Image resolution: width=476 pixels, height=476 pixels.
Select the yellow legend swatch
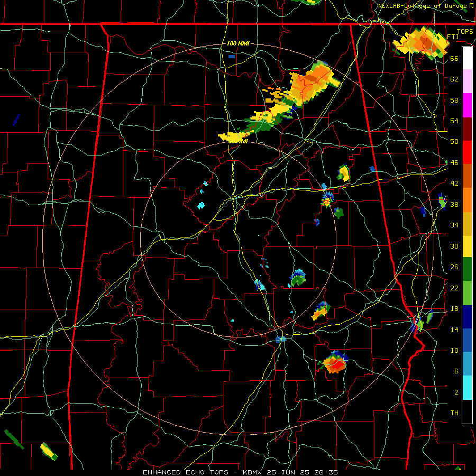(467, 246)
